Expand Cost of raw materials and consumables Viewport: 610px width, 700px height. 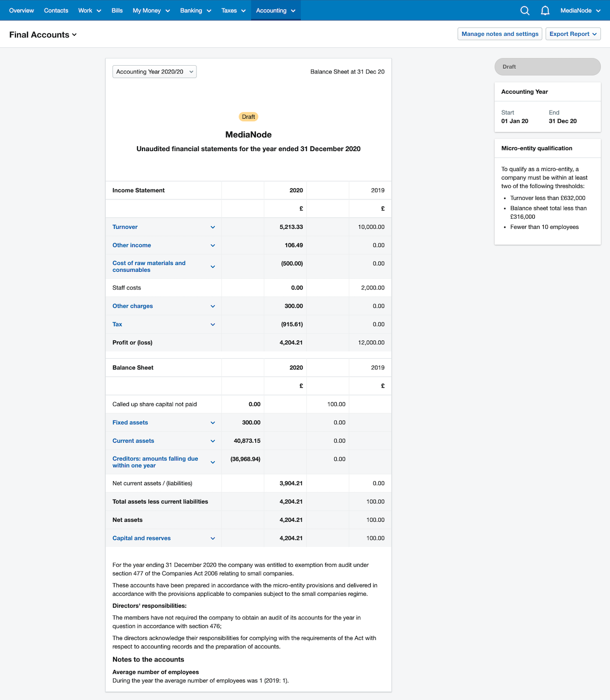pyautogui.click(x=212, y=266)
